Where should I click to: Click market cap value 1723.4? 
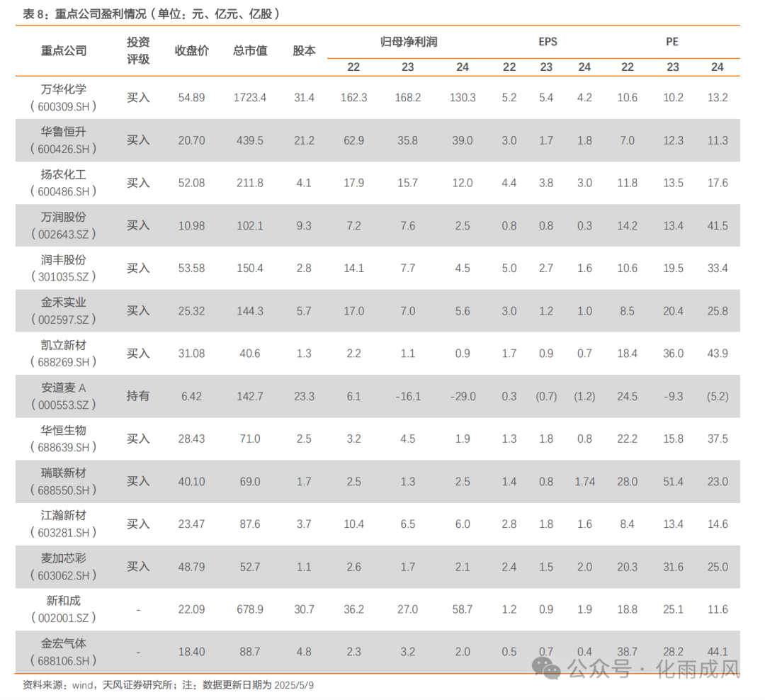coord(250,98)
